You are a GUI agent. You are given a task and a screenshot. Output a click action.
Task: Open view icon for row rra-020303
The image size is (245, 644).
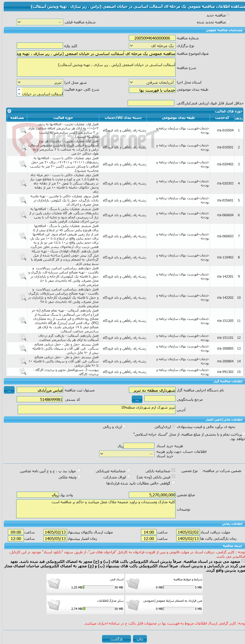point(23,183)
